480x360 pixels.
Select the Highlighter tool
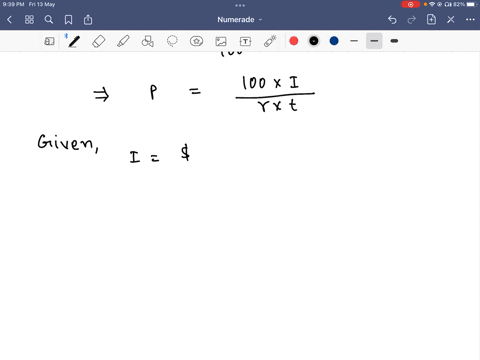click(123, 41)
